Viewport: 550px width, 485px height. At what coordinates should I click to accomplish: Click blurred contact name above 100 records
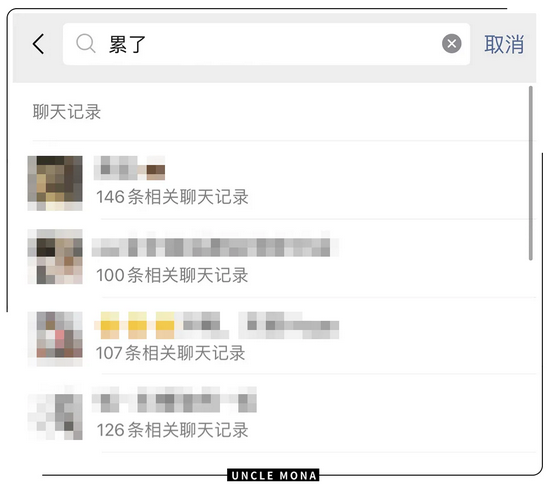(x=215, y=247)
